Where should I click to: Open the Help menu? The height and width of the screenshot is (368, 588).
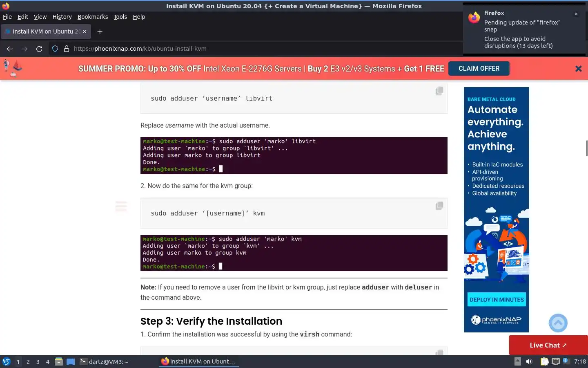coord(139,17)
